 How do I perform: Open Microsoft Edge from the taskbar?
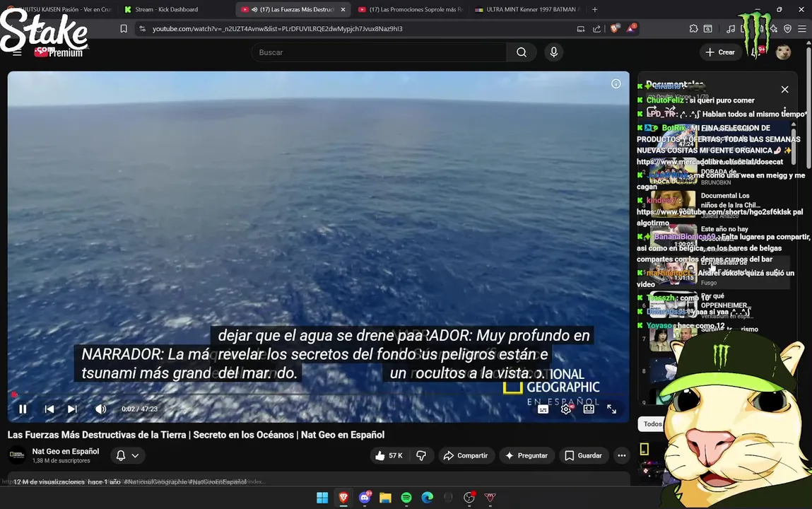point(428,498)
